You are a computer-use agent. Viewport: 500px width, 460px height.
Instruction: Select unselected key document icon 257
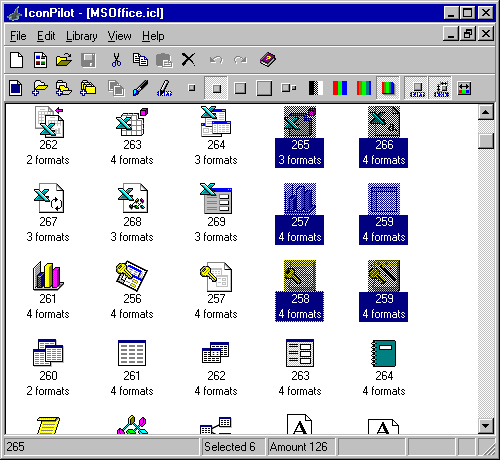click(216, 290)
